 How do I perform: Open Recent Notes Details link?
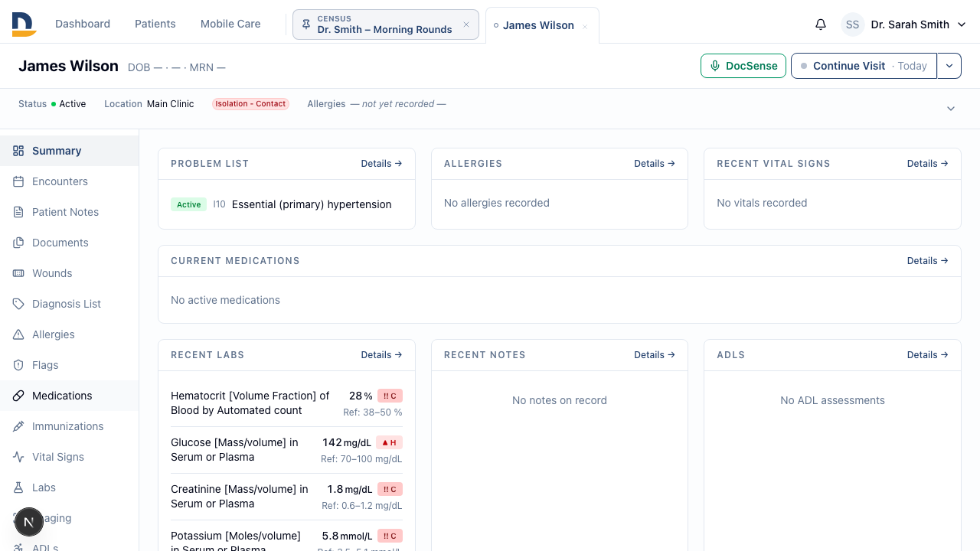655,355
